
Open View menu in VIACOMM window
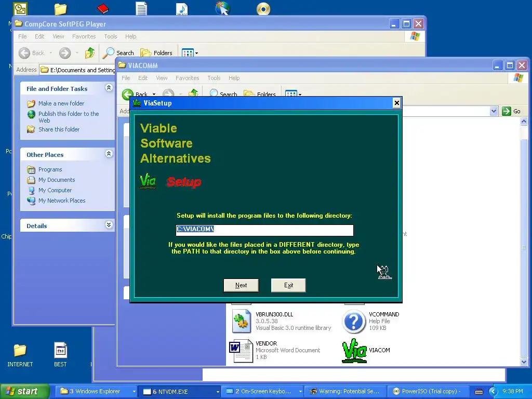162,78
